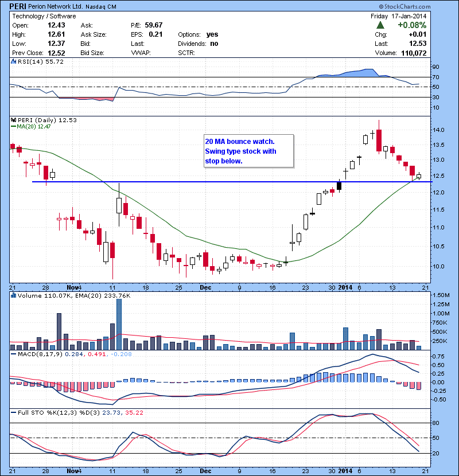
Task: Click the Prev Close value 12.52
Action: pos(56,53)
